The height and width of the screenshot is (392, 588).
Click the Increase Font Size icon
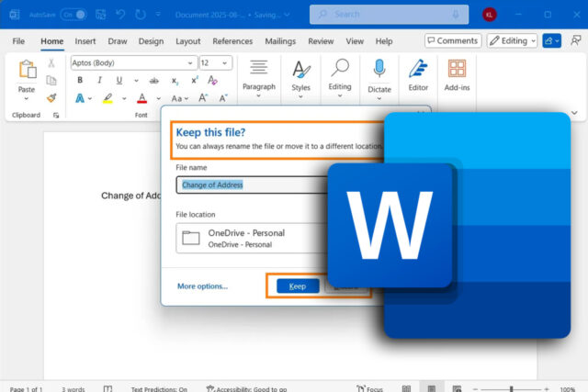[203, 98]
